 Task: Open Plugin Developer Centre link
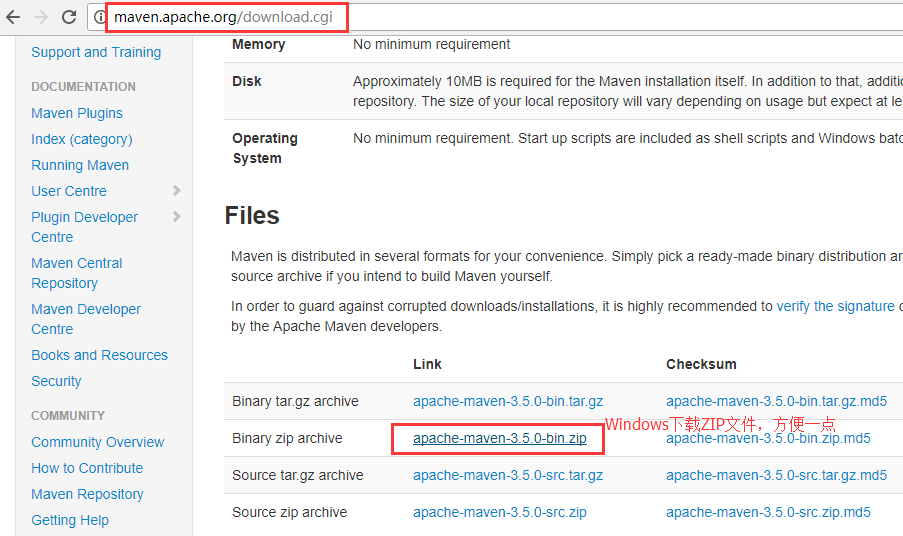pyautogui.click(x=85, y=227)
